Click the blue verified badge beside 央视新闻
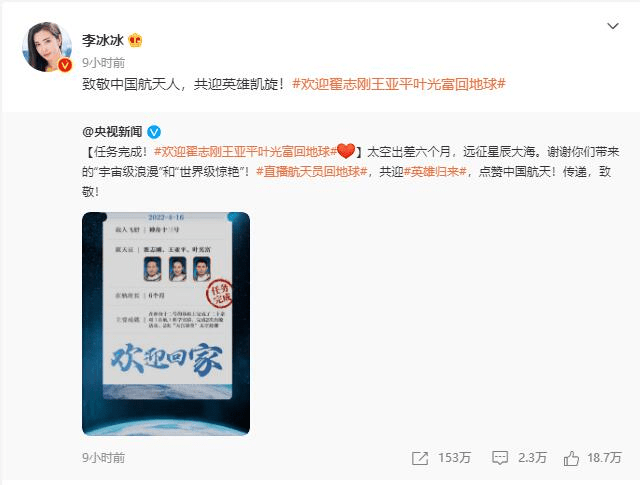This screenshot has height=485, width=640. coord(154,132)
